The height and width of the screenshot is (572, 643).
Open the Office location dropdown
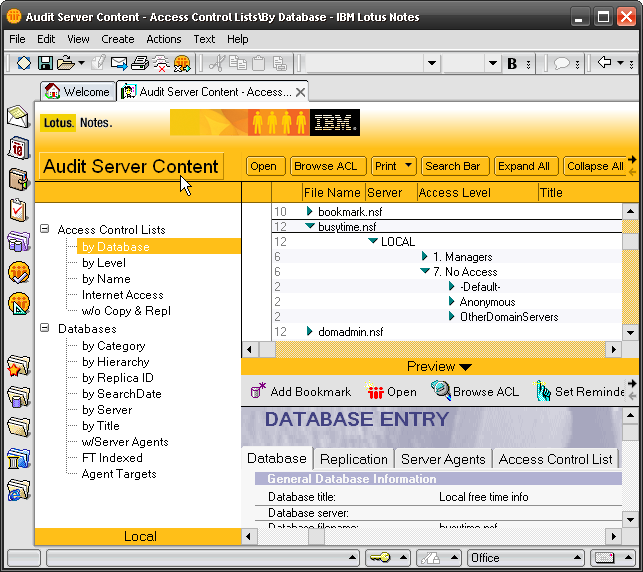click(x=577, y=558)
